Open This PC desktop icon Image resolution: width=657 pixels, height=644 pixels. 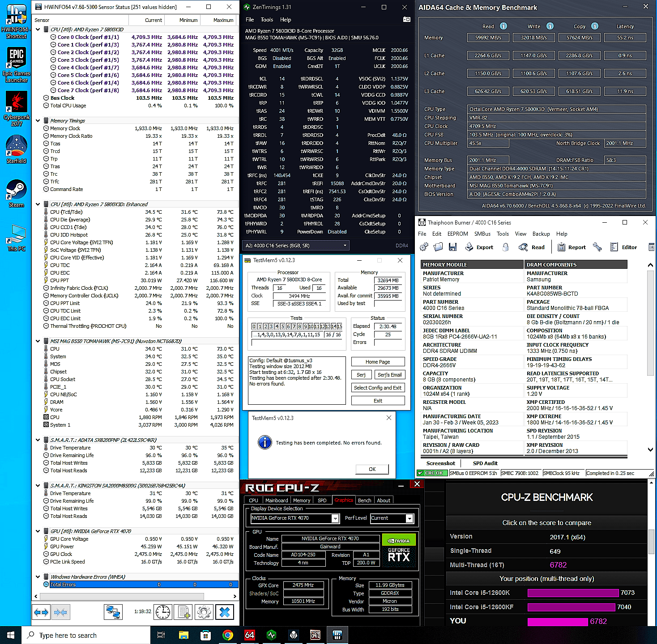coord(16,237)
